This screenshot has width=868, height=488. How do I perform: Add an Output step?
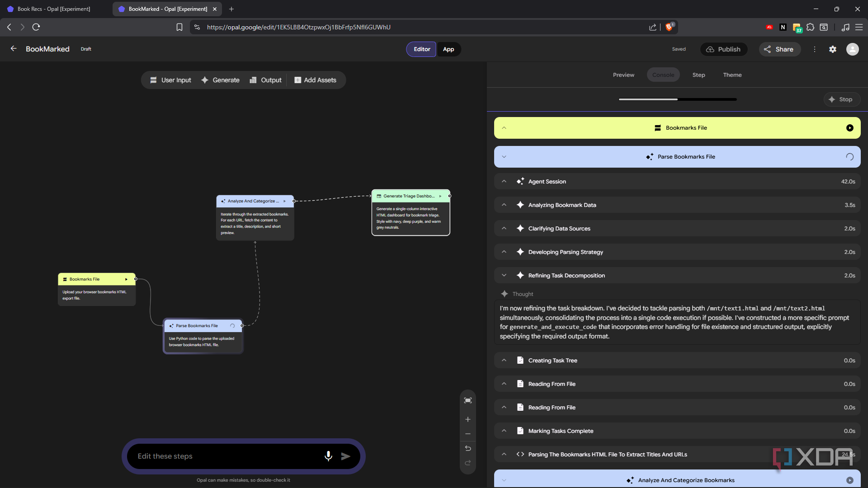[x=265, y=80]
